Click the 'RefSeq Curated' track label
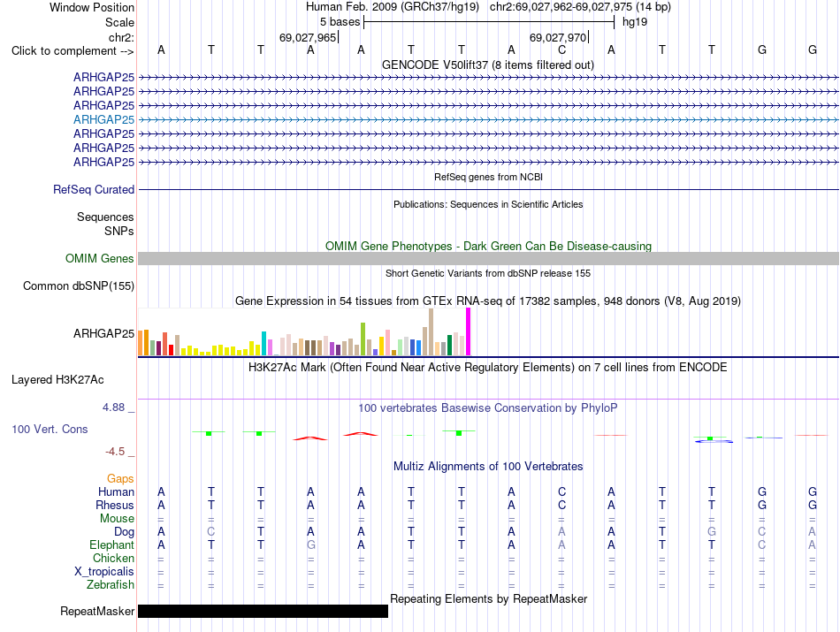 (94, 189)
